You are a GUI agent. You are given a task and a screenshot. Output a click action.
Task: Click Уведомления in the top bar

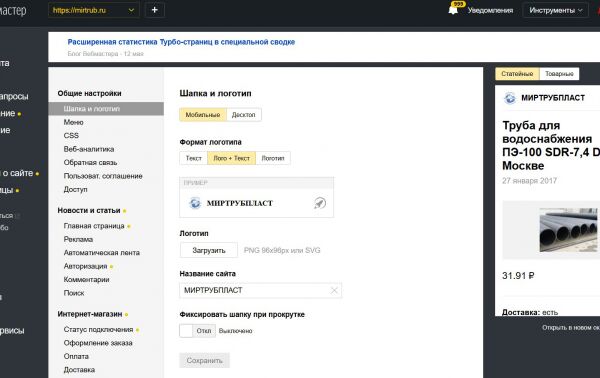pyautogui.click(x=490, y=10)
